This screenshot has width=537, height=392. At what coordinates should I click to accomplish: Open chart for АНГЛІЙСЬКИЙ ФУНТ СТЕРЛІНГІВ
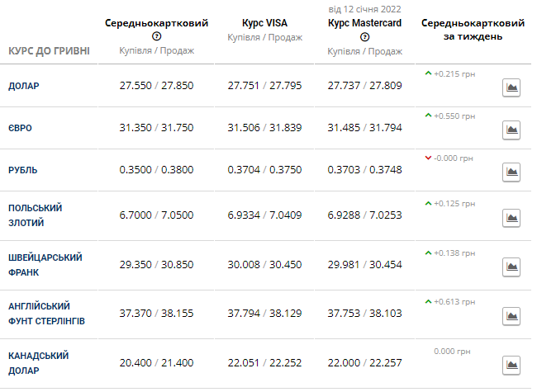[511, 316]
